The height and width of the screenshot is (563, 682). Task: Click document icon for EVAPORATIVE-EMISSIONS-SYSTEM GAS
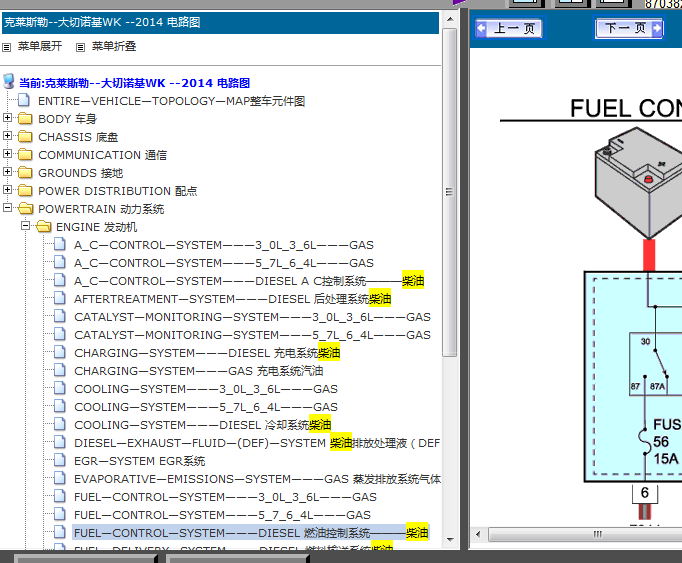(x=60, y=478)
